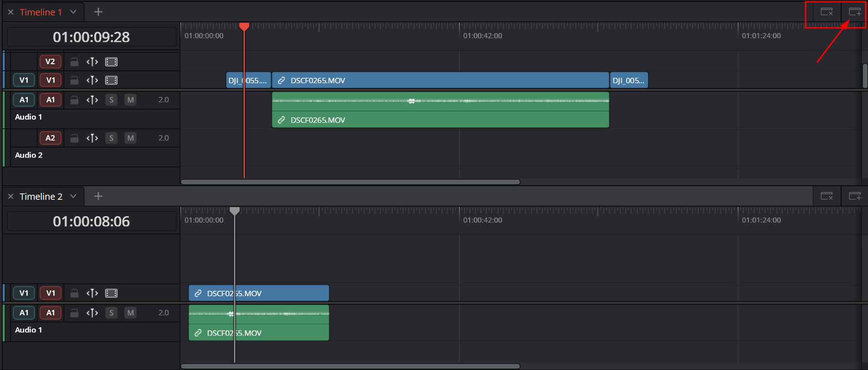Add a new tab next to Timeline 1
This screenshot has height=370, width=868.
point(98,12)
